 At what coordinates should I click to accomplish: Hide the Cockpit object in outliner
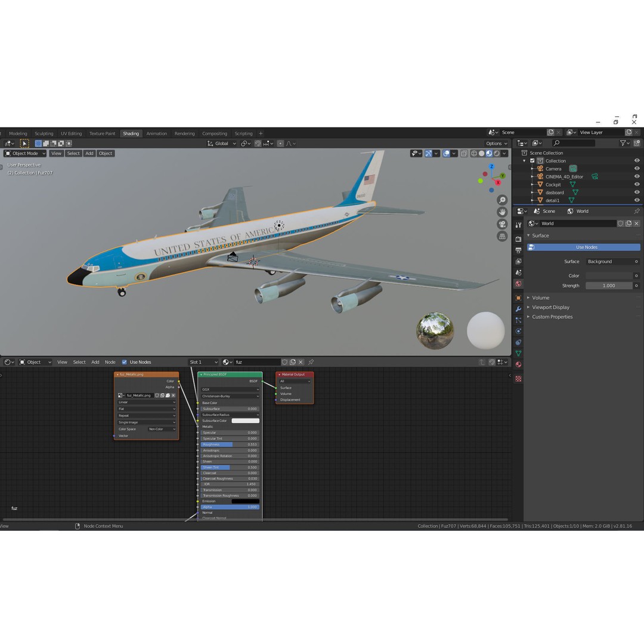[637, 184]
